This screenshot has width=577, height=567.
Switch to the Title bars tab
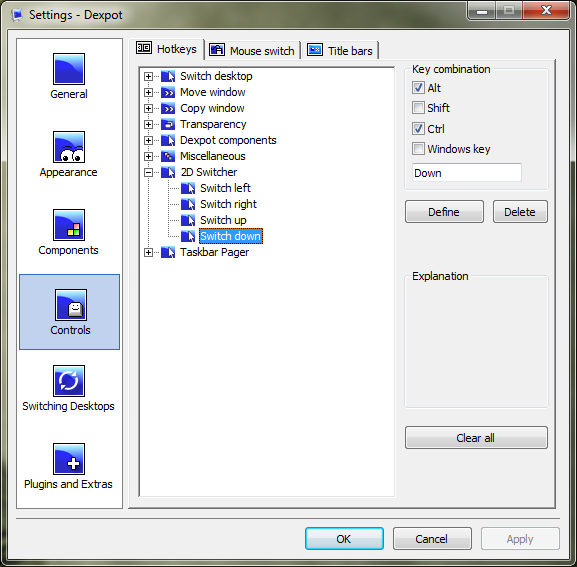click(x=341, y=50)
